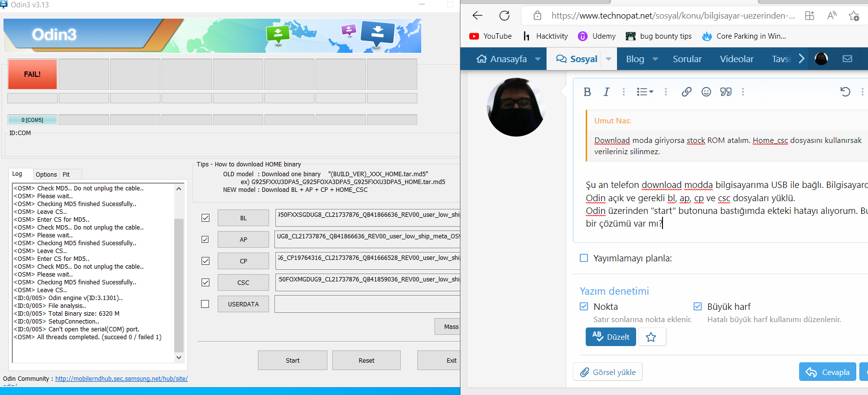The width and height of the screenshot is (868, 395).
Task: Open the emoji picker
Action: (x=706, y=92)
